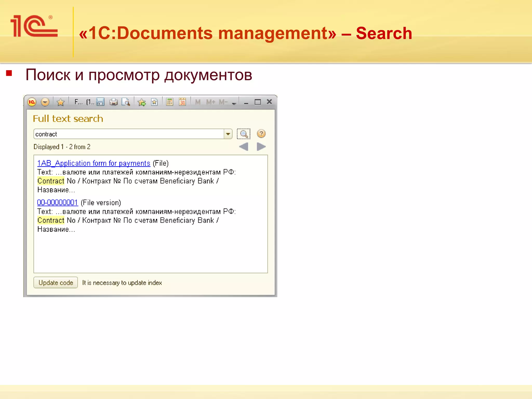This screenshot has width=532, height=399.
Task: Click 'Displayed 1 - 2 from 2' text
Action: (62, 147)
